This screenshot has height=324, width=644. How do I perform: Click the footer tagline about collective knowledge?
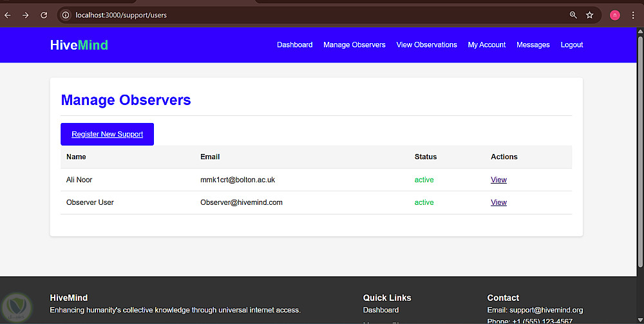tap(175, 310)
